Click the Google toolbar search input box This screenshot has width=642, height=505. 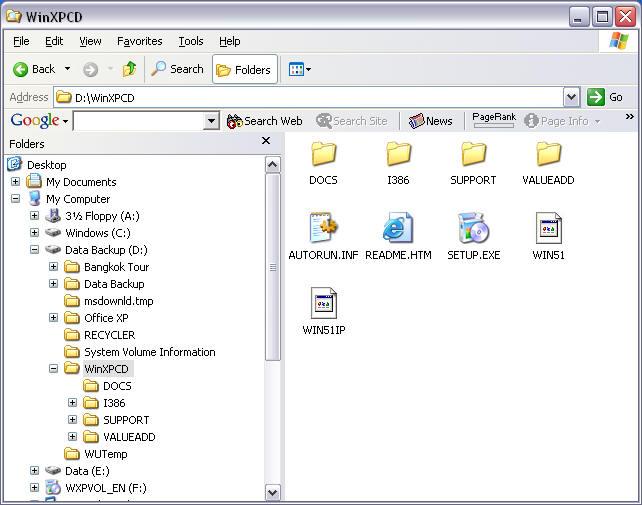138,121
